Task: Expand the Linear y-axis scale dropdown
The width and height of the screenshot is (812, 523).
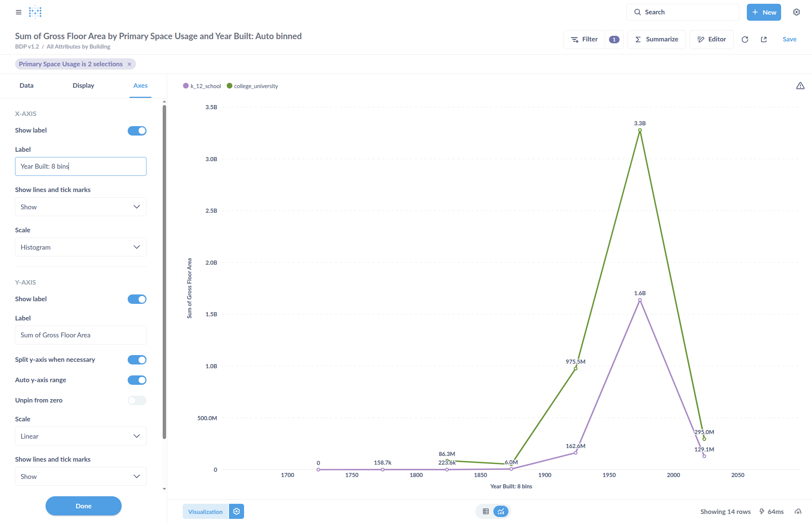Action: (x=81, y=436)
